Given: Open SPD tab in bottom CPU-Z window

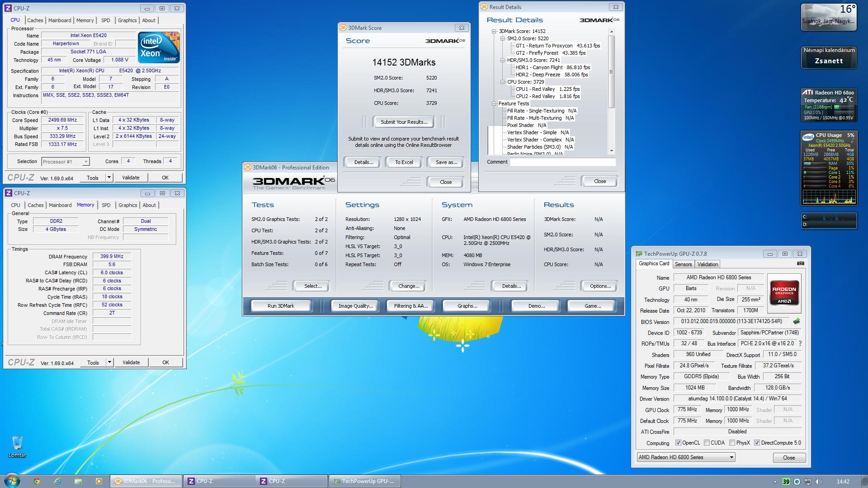Looking at the screenshot, I should point(106,205).
